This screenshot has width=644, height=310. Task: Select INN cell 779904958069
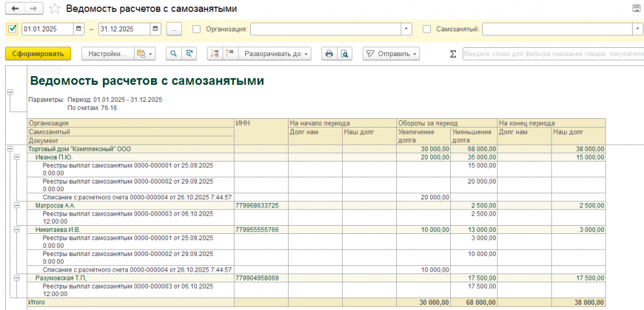pyautogui.click(x=261, y=278)
